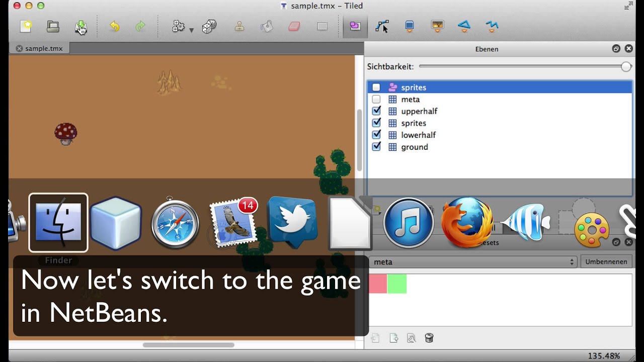Toggle visibility of sprites object layer

[x=376, y=87]
